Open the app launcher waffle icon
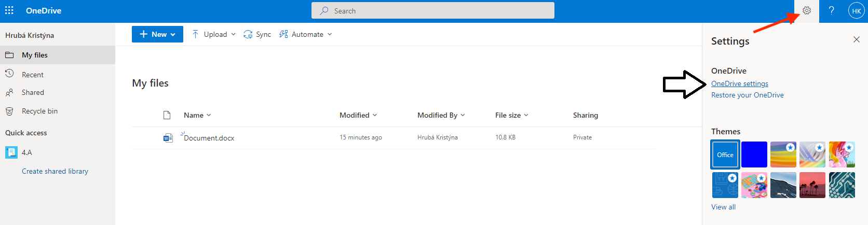 (9, 10)
